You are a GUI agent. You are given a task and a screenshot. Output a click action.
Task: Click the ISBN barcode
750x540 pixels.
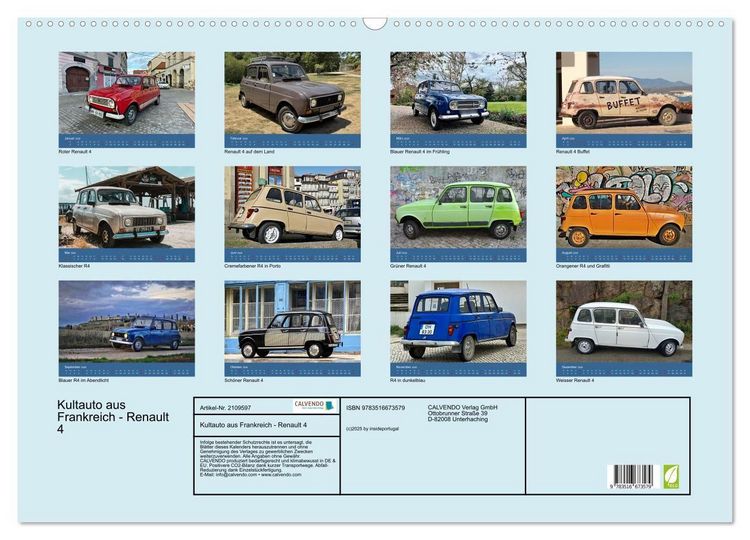[x=633, y=476]
